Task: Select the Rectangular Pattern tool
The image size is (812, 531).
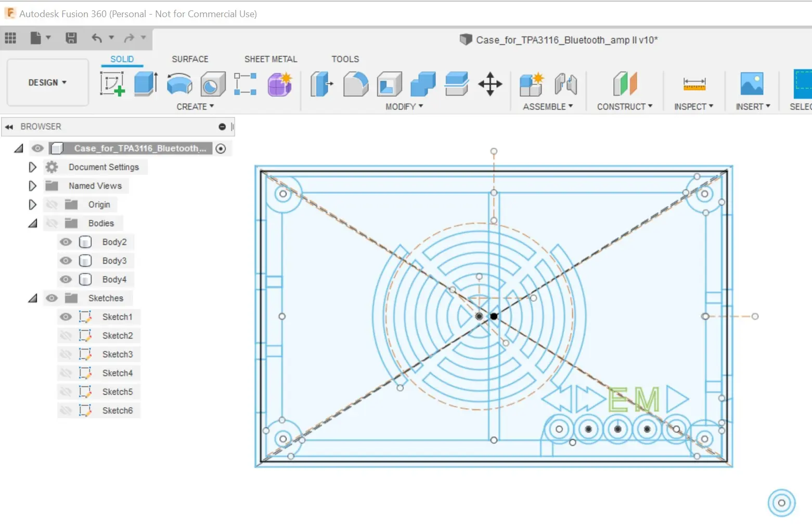Action: point(246,84)
